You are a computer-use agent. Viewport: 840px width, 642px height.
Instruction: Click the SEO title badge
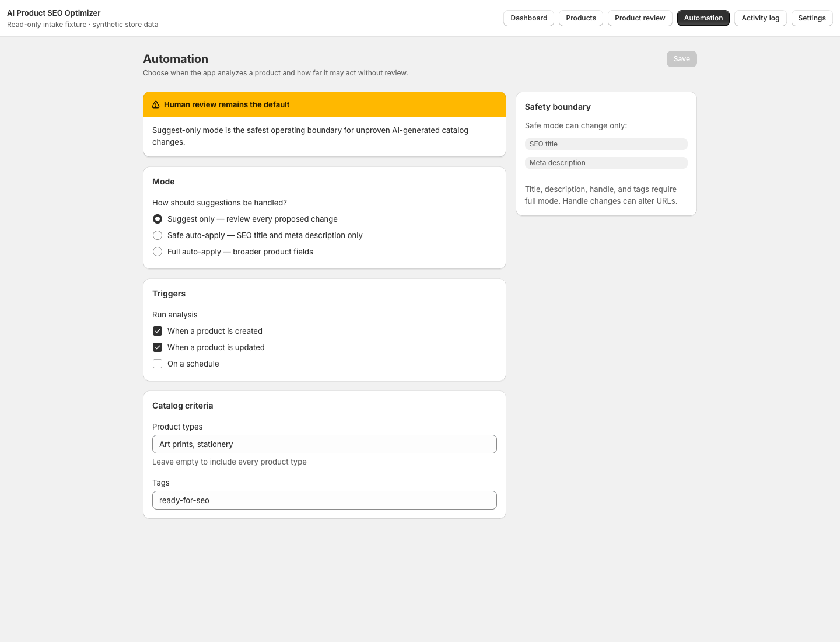coord(606,144)
